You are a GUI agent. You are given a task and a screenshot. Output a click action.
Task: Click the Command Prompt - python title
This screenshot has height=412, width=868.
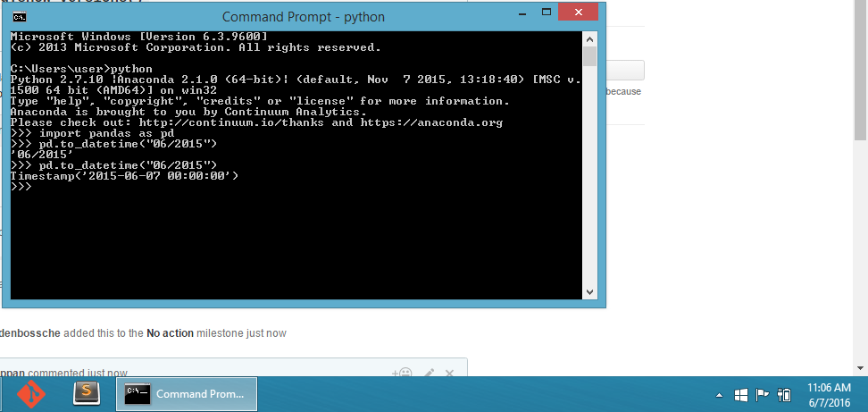click(x=304, y=17)
